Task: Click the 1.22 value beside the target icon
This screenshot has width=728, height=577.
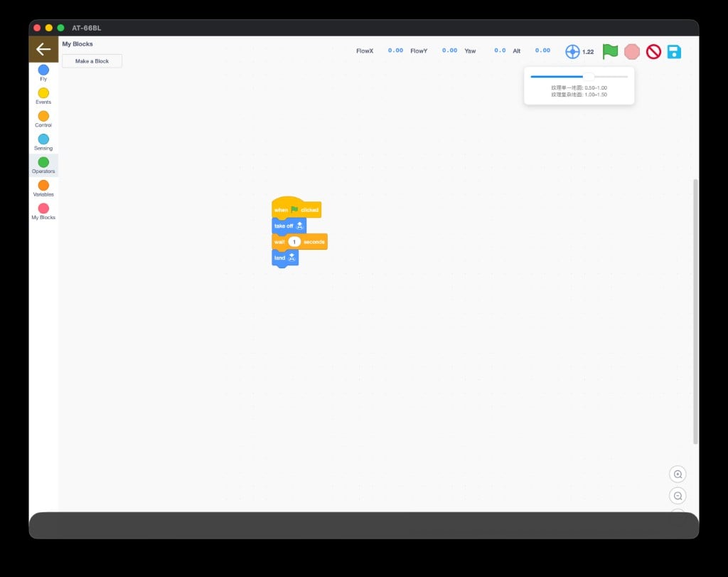Action: pyautogui.click(x=588, y=52)
